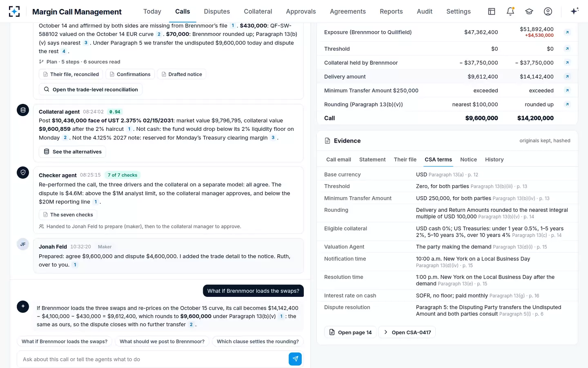Select the Their file evidence tab
The image size is (588, 368).
click(405, 159)
